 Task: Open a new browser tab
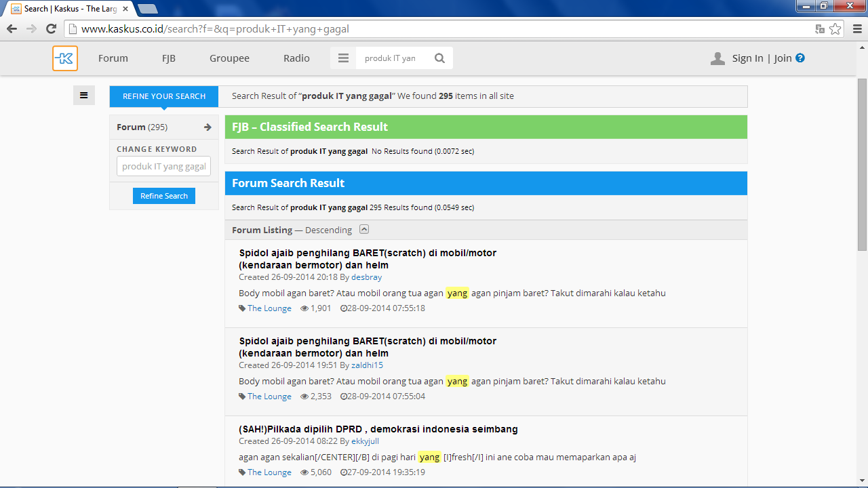tap(147, 9)
